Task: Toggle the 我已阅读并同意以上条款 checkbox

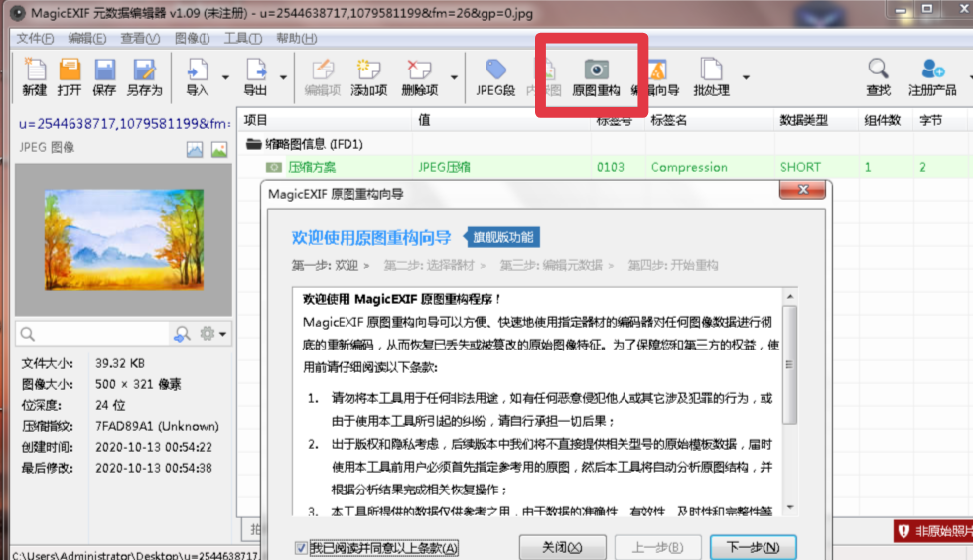Action: 300,547
